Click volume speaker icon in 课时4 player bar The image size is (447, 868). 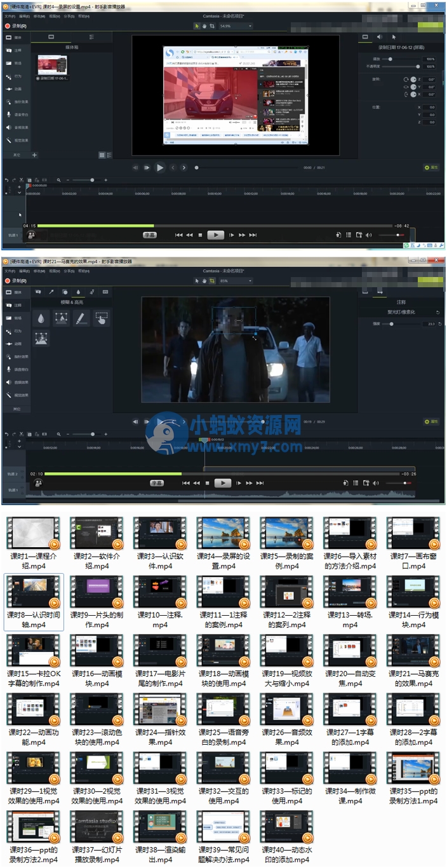368,235
